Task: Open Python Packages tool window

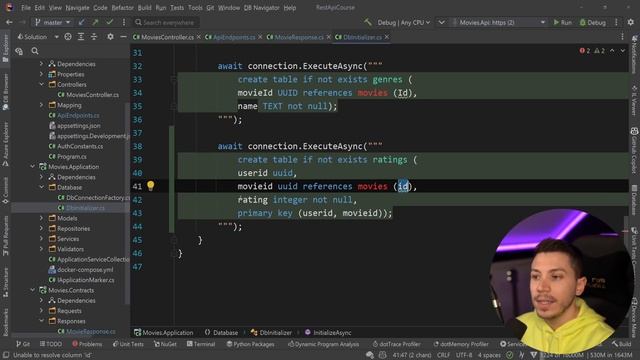Action: [x=250, y=344]
